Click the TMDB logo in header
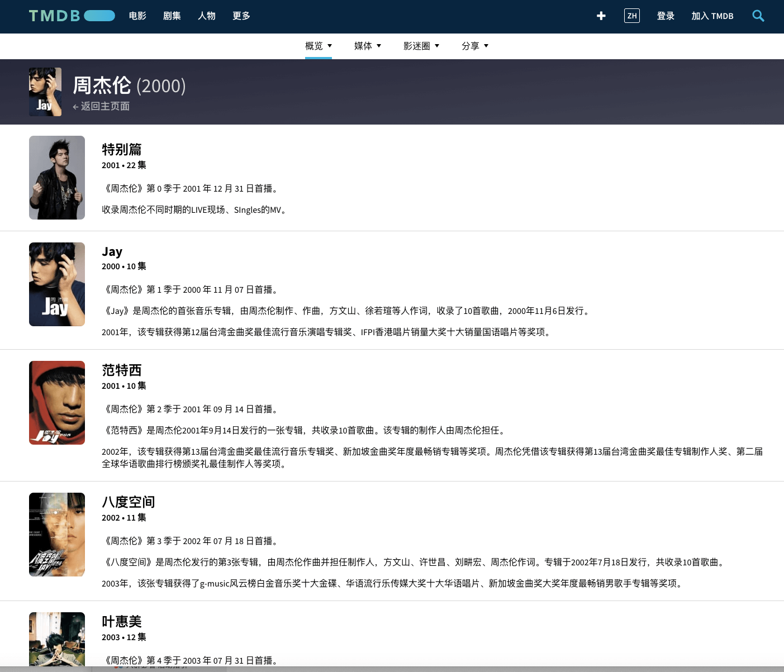The width and height of the screenshot is (784, 672). [72, 16]
